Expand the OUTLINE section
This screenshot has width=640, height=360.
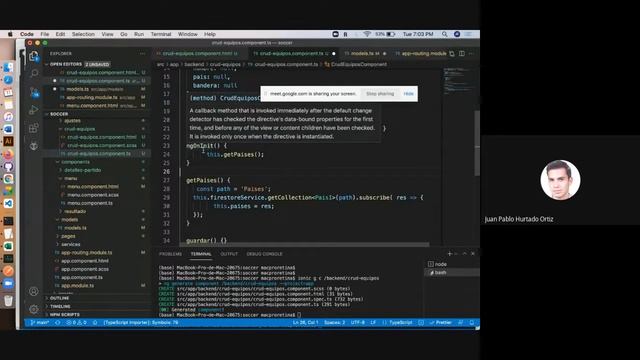(x=60, y=298)
